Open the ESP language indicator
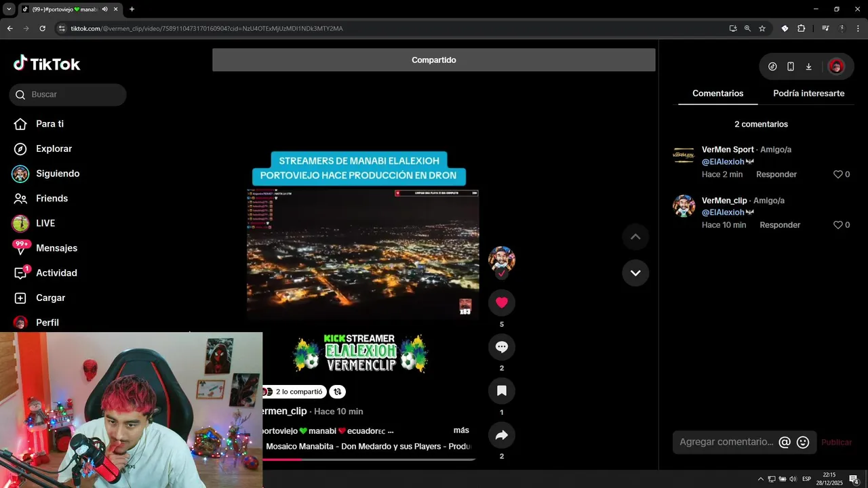 807,479
